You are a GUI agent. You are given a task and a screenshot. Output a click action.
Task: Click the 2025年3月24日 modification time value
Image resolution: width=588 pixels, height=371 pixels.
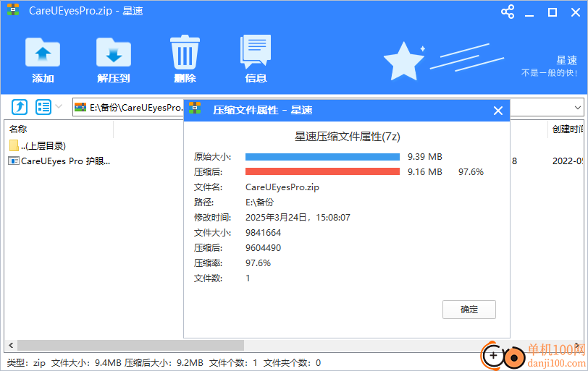(298, 218)
